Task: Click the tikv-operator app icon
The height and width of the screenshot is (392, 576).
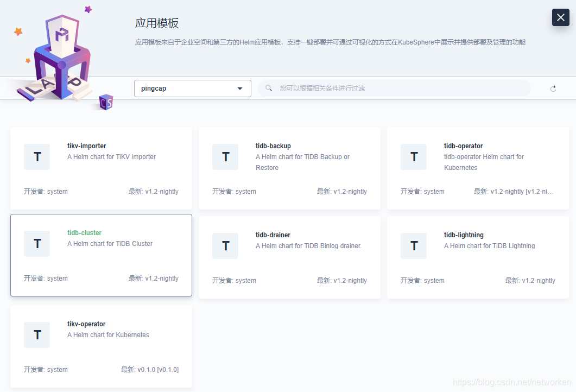Action: 37,335
